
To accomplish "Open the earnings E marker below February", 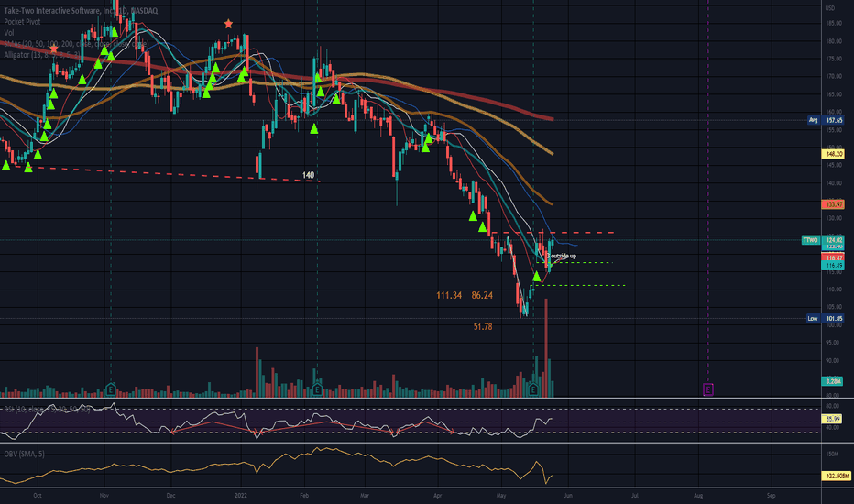I will point(317,389).
